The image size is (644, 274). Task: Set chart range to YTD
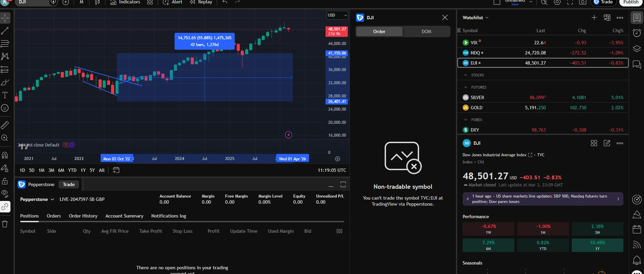pos(72,170)
